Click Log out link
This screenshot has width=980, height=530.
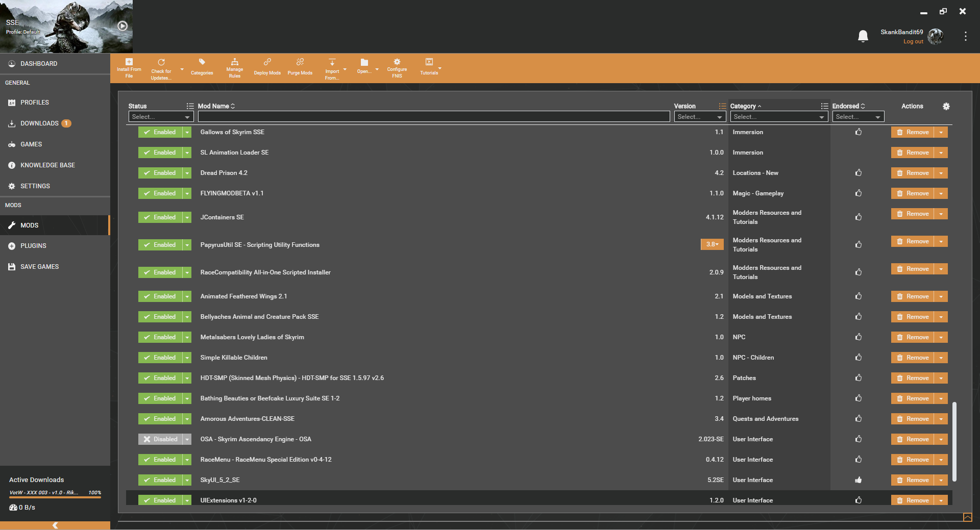(913, 42)
